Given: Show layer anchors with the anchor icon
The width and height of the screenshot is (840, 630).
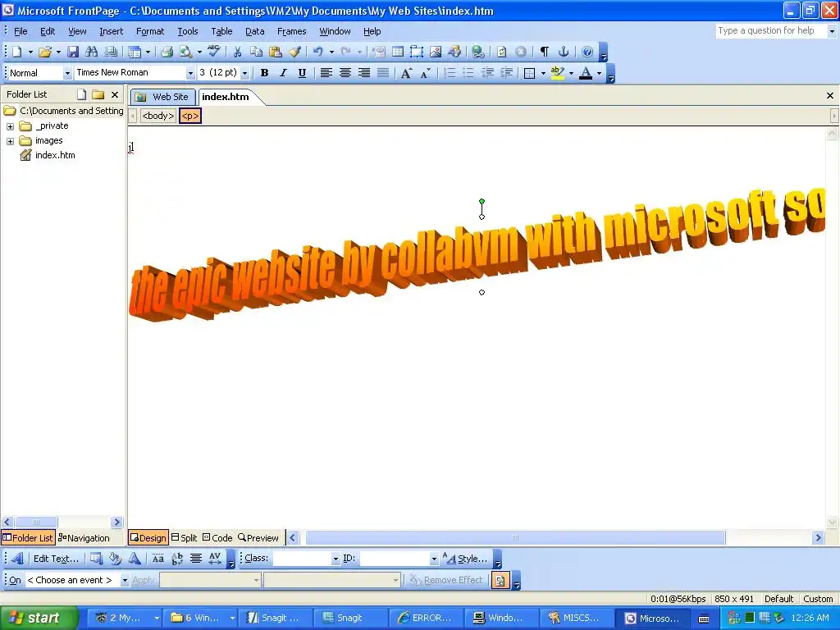Looking at the screenshot, I should pos(563,52).
